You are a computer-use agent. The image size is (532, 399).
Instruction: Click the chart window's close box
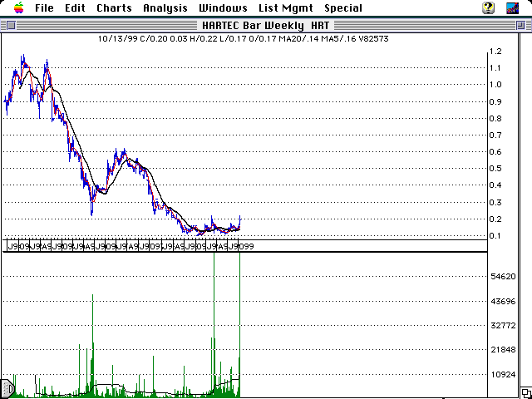11,24
